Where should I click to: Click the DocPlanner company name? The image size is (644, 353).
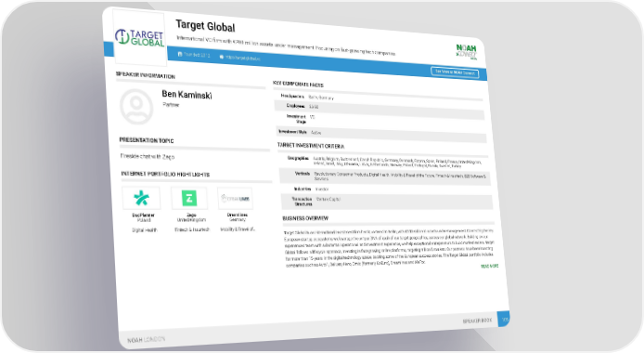143,215
